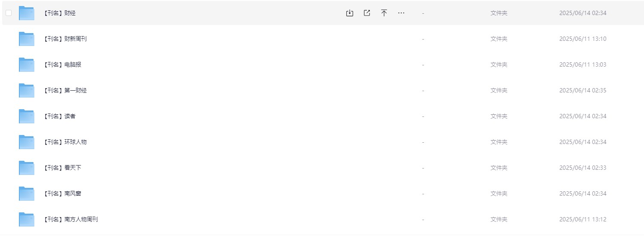Viewport: 644px width, 236px height.
Task: Open the 【刊名】环球人物 folder name
Action: click(65, 142)
